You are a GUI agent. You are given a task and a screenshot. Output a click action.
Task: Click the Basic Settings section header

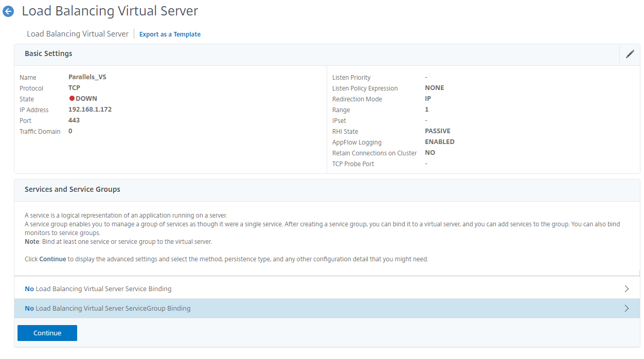coord(48,53)
